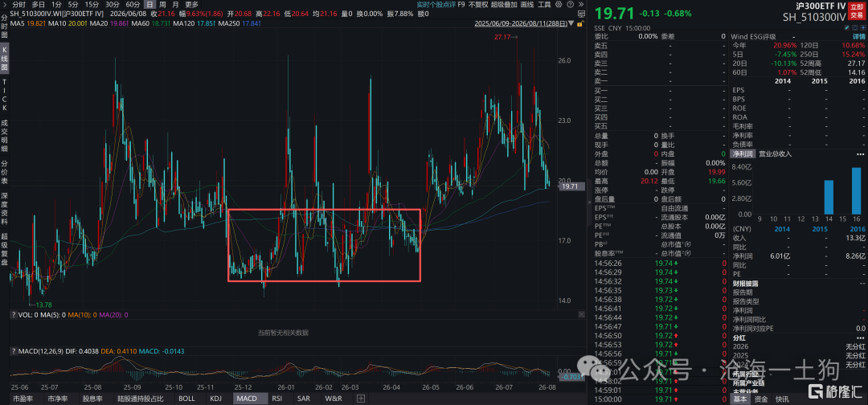Select the 周 weekly interval
The height and width of the screenshot is (405, 868).
click(x=162, y=4)
